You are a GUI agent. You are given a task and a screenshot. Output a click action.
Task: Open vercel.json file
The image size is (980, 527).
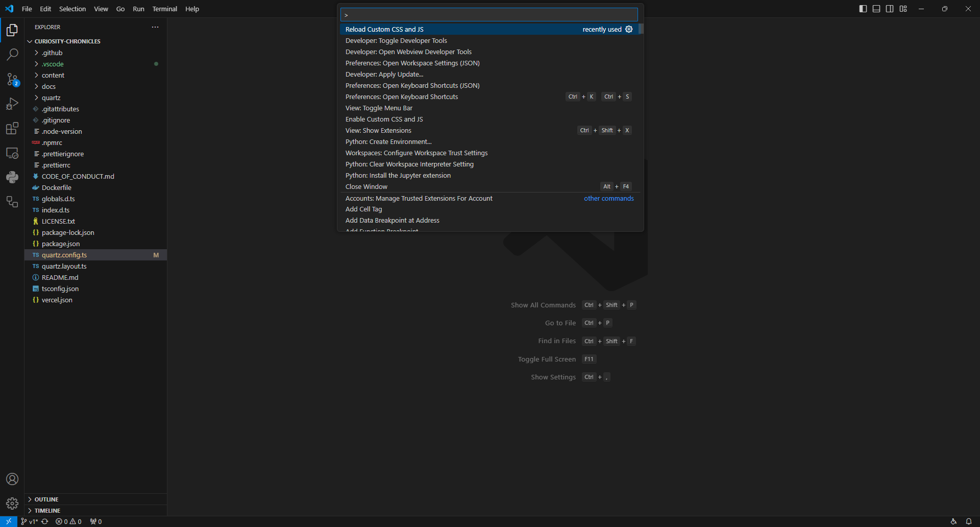tap(95, 300)
